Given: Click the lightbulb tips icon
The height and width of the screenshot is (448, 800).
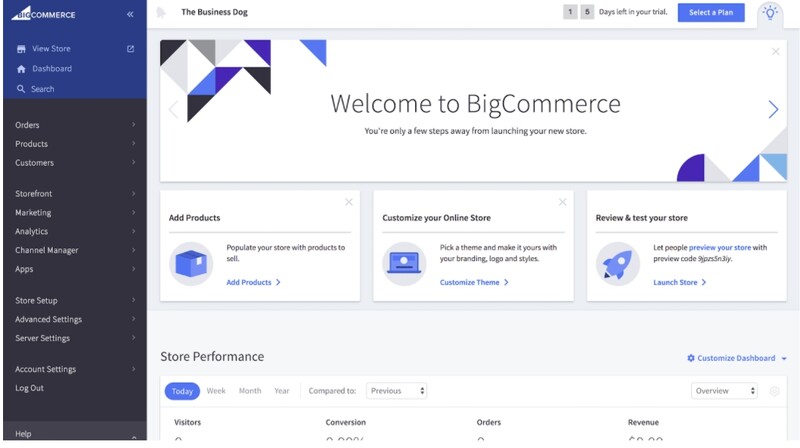Looking at the screenshot, I should click(x=770, y=12).
